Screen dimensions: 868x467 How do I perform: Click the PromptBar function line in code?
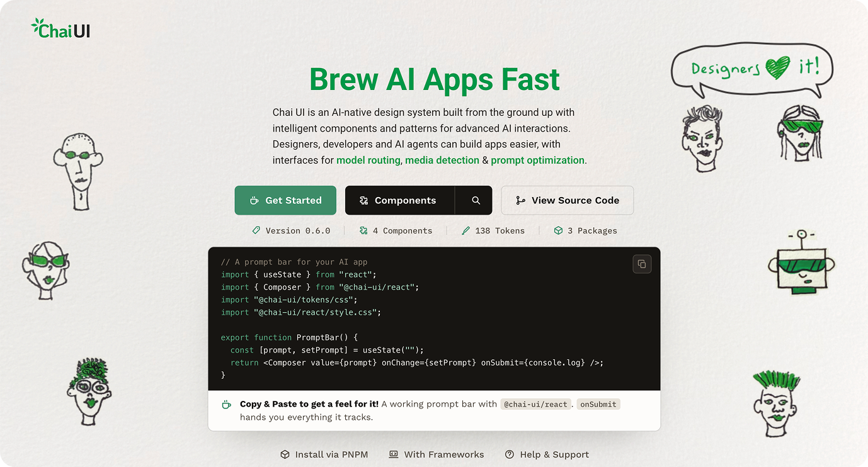tap(289, 337)
